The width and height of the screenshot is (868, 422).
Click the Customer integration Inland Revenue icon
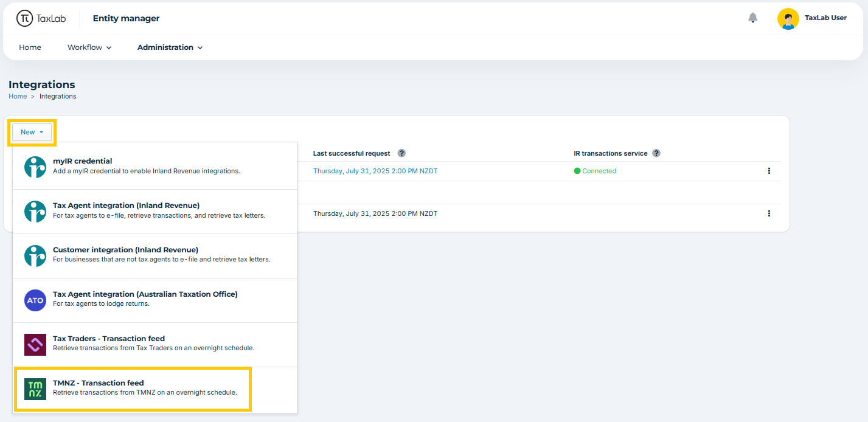coord(35,255)
